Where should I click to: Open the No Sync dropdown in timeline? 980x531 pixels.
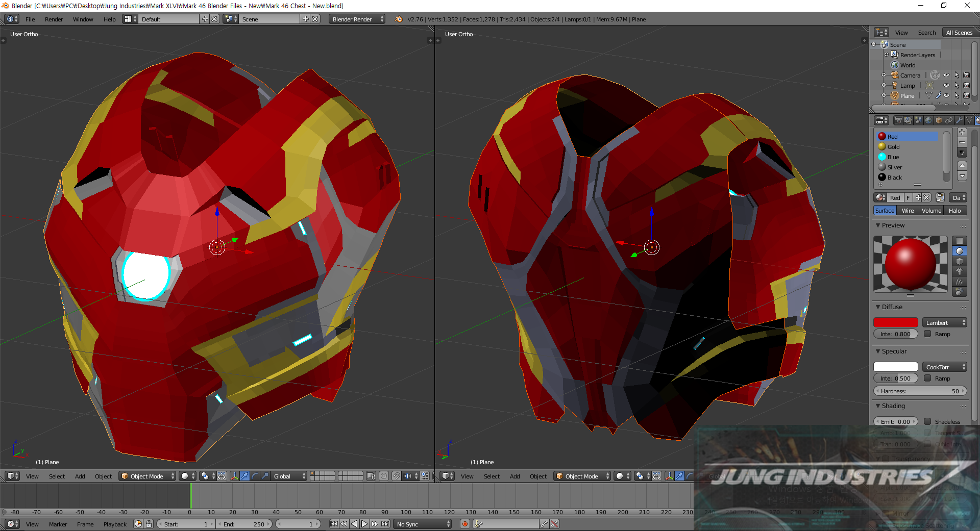424,524
